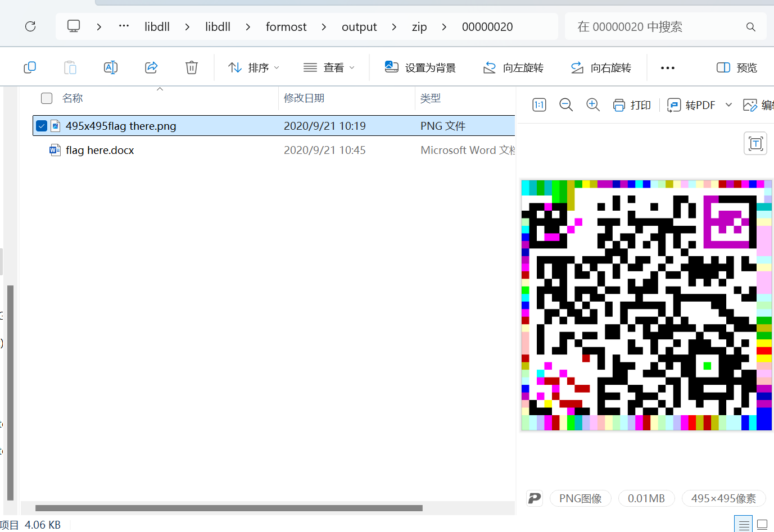Click the Word icon of flag here.docx
This screenshot has width=774, height=532.
click(x=55, y=150)
